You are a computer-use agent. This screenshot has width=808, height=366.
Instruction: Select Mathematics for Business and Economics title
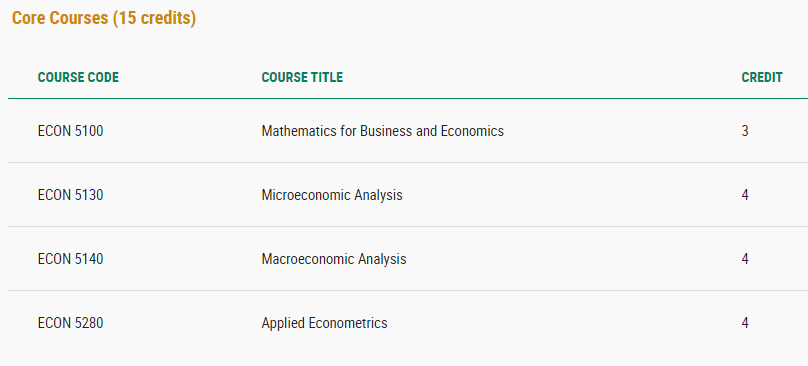tap(383, 131)
